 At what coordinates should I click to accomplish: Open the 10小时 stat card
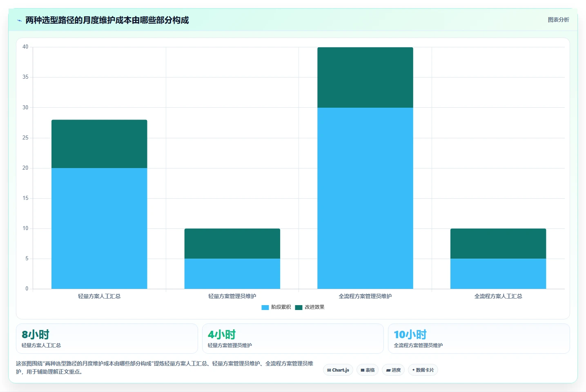click(479, 339)
